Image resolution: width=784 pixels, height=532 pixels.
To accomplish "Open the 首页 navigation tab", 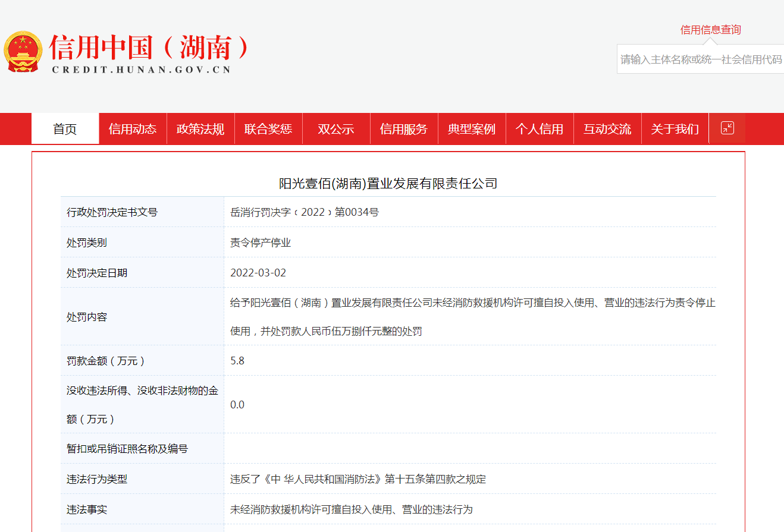I will (65, 129).
